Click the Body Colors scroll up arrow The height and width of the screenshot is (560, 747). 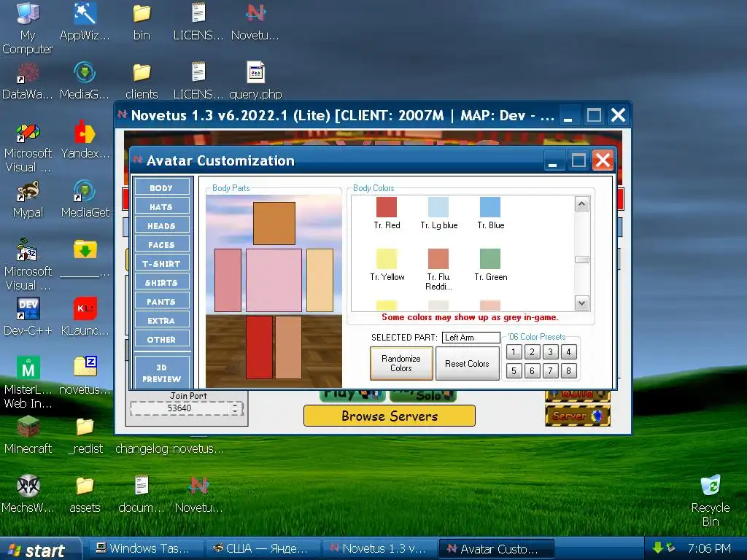tap(581, 204)
